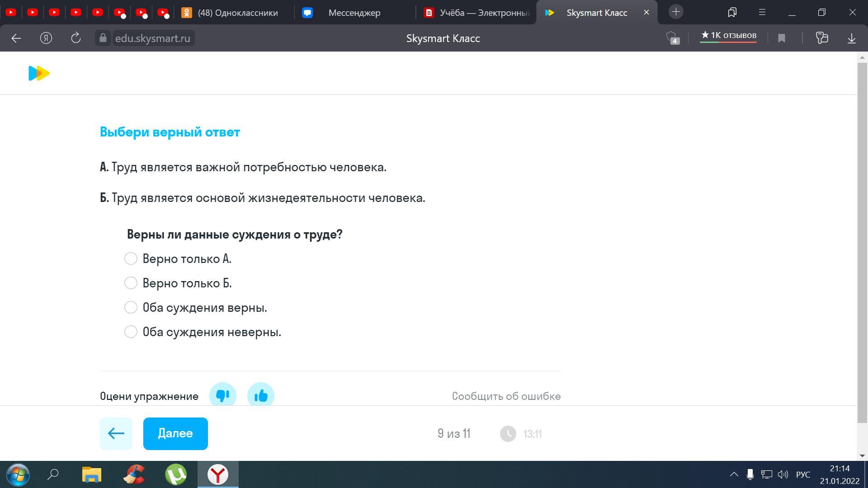The width and height of the screenshot is (868, 488).
Task: Expand hidden system tray icons chevron
Action: pyautogui.click(x=734, y=474)
